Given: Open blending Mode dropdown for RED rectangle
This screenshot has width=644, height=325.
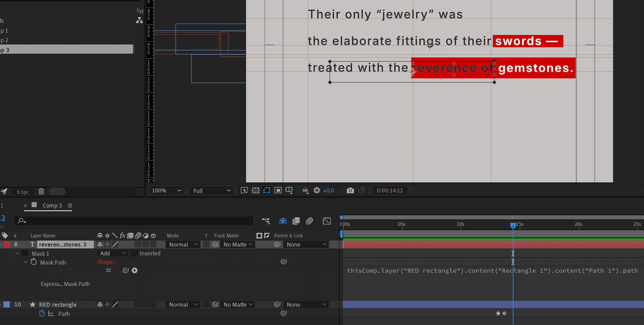Looking at the screenshot, I should pyautogui.click(x=183, y=305).
